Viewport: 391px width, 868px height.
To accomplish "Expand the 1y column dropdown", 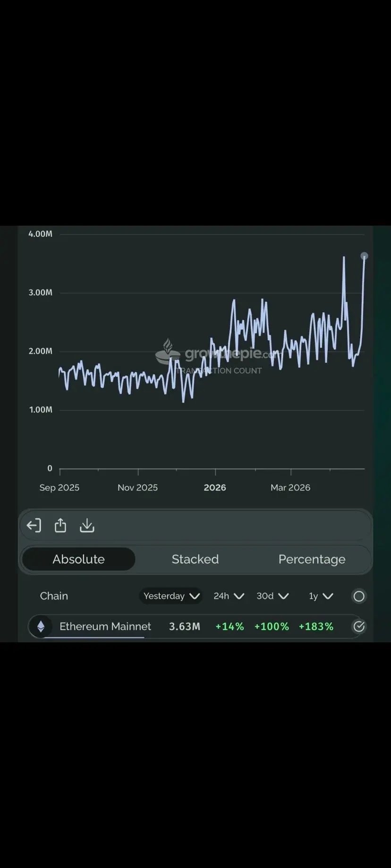I will tap(321, 596).
